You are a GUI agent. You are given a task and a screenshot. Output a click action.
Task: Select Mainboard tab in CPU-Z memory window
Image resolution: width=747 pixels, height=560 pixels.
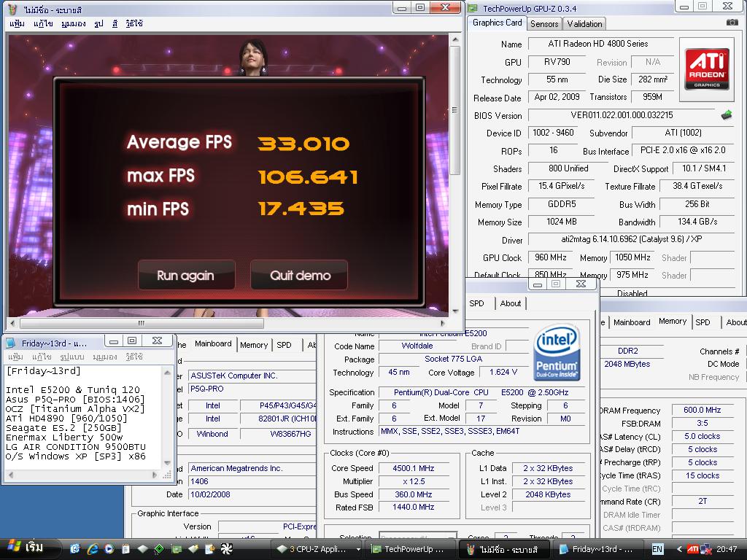(632, 322)
